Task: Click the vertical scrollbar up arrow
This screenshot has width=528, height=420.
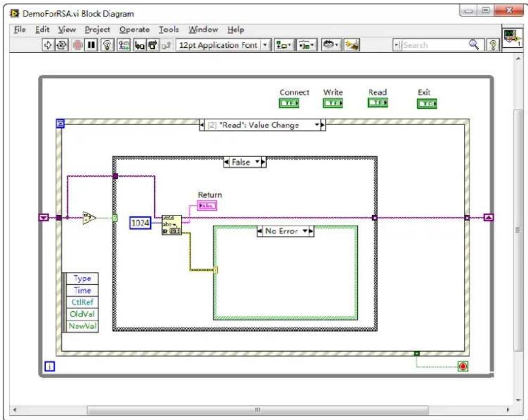Action: coord(518,59)
